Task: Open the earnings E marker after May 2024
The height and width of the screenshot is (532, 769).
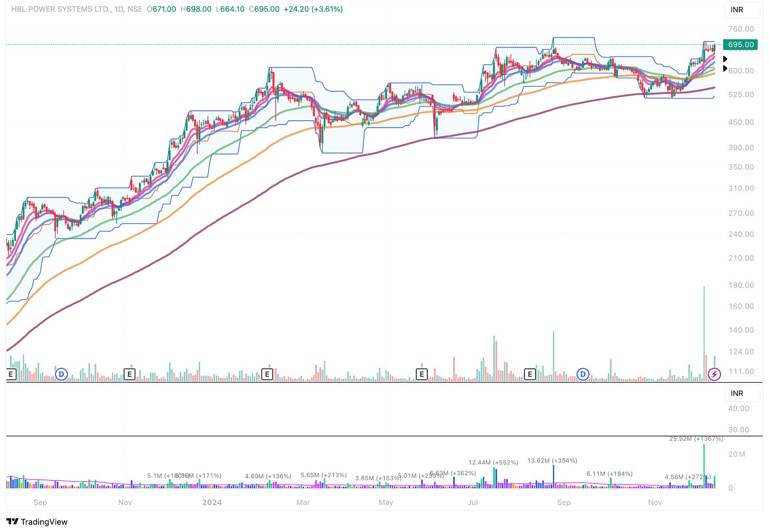Action: pos(421,375)
